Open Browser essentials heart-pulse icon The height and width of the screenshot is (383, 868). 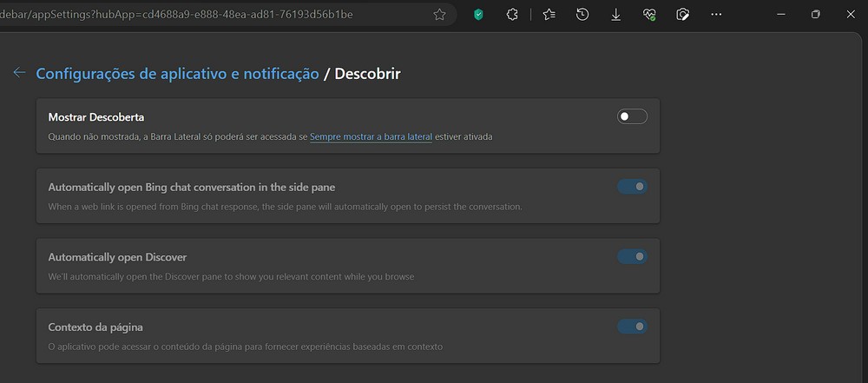pos(650,15)
